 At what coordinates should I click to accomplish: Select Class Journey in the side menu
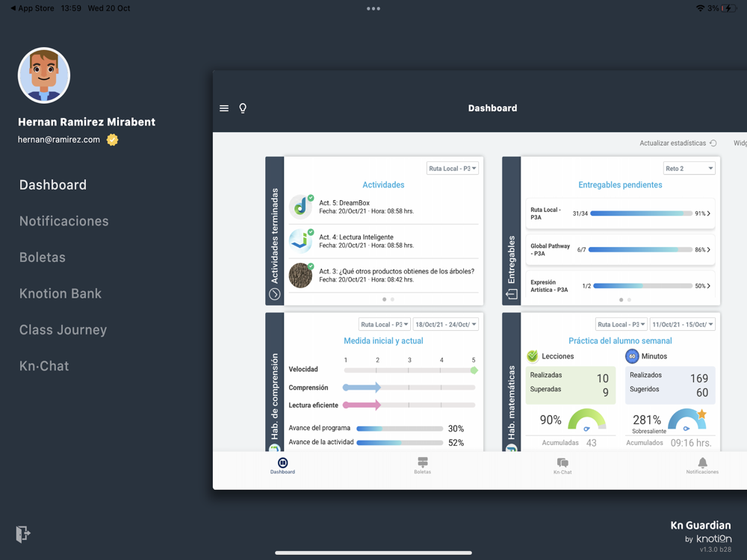63,329
